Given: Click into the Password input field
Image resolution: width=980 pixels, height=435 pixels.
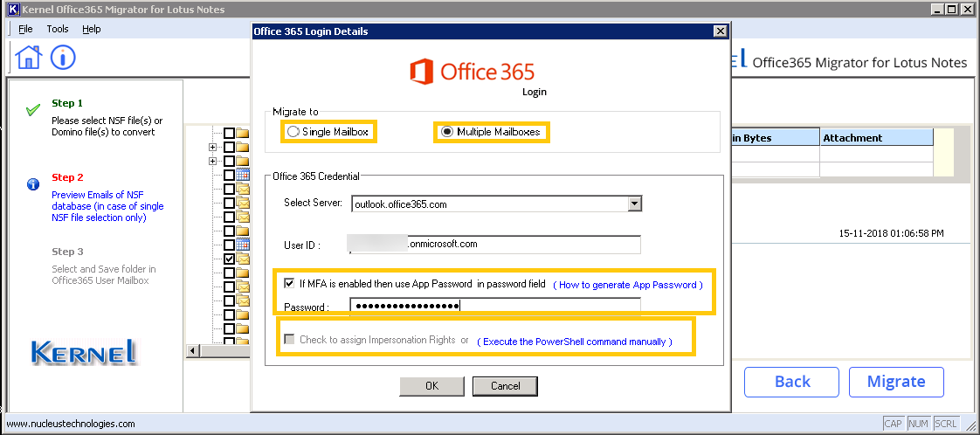Looking at the screenshot, I should pyautogui.click(x=494, y=306).
